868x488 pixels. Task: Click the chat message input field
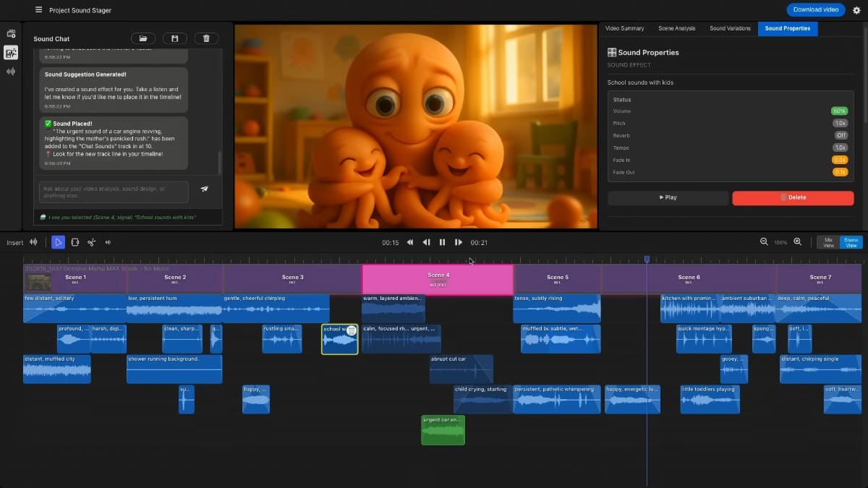114,192
